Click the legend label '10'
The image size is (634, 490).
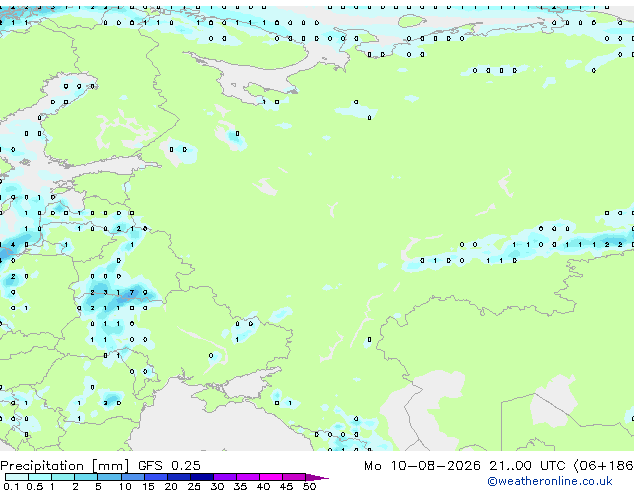tap(125, 486)
